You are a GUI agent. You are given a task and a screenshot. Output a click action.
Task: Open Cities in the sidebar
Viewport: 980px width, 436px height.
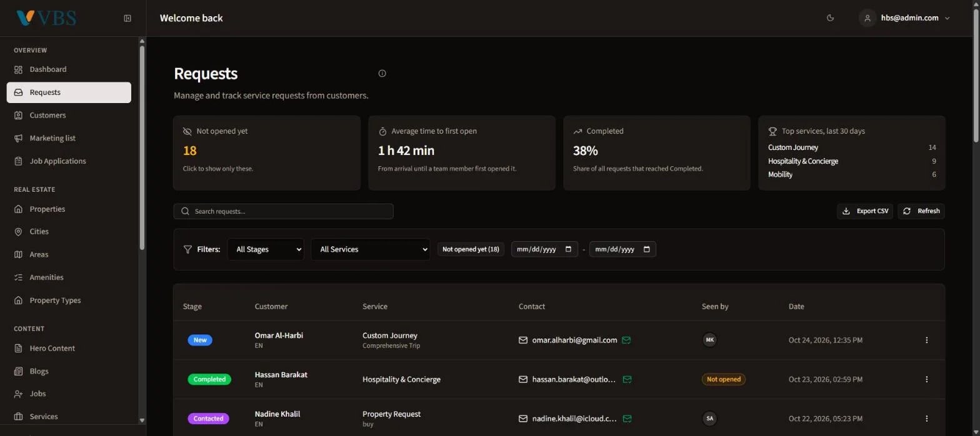click(x=69, y=231)
